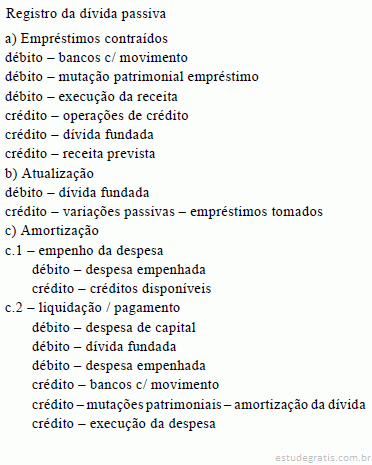372x465 pixels.
Task: Click subsection 'c.2 – liquidação / pagamento'
Action: pyautogui.click(x=92, y=308)
